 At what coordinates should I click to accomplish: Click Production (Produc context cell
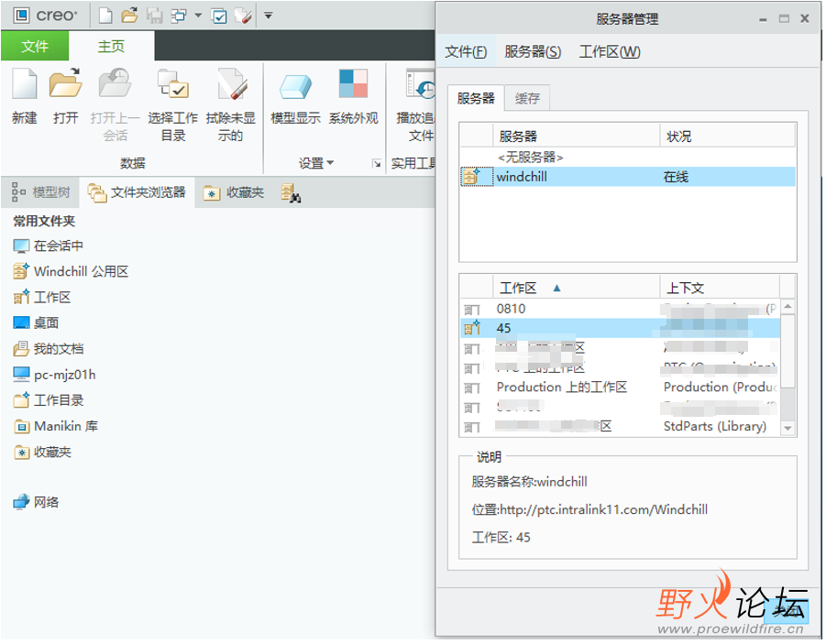pos(721,387)
